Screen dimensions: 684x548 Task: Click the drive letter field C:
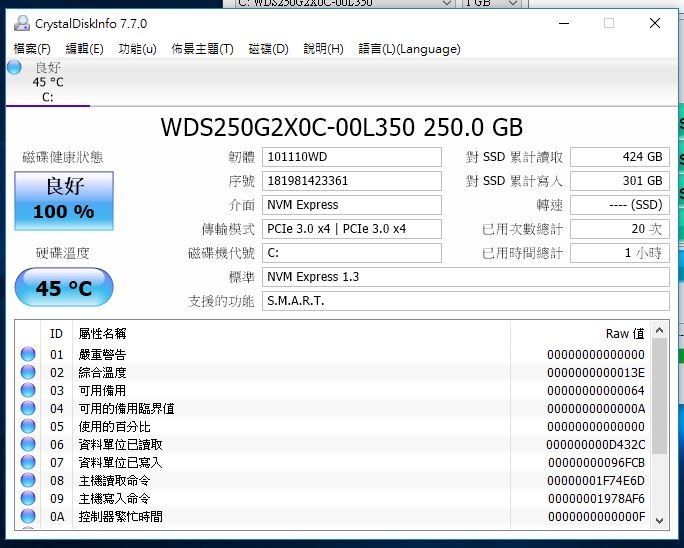click(x=352, y=253)
